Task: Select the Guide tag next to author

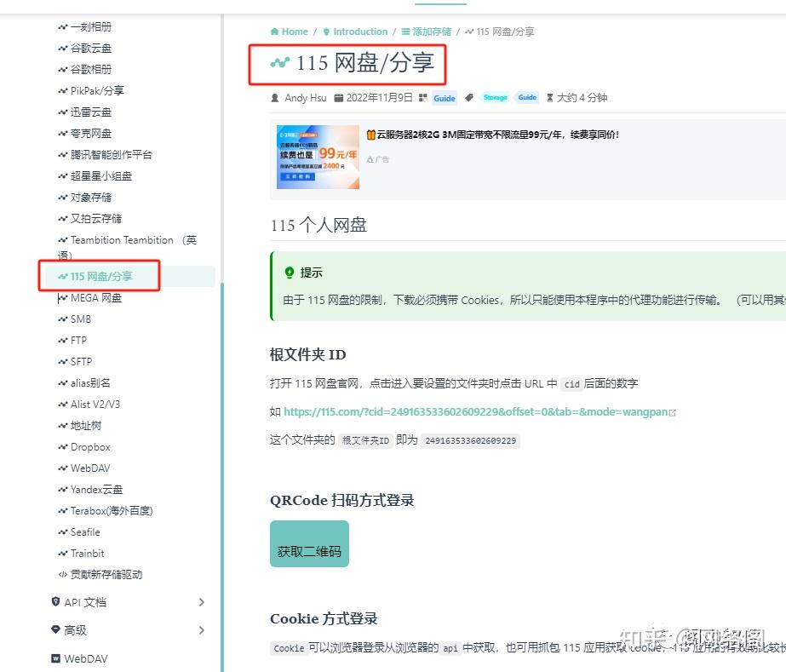Action: 444,97
